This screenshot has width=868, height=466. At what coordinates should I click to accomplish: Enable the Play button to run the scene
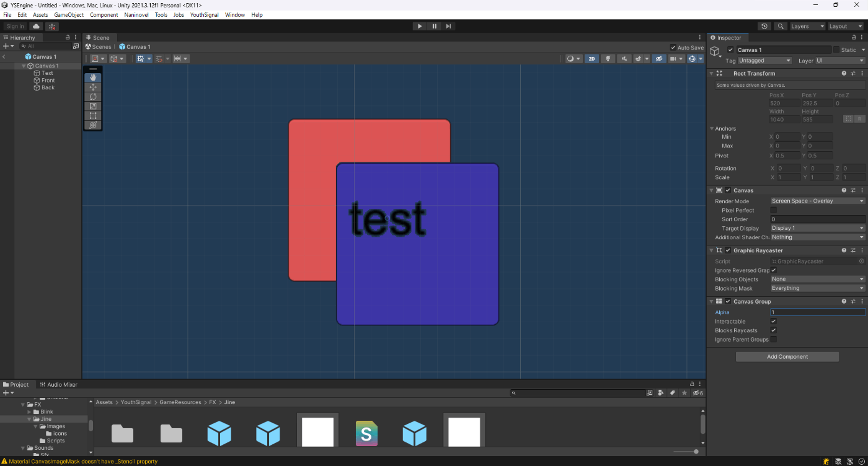pyautogui.click(x=420, y=25)
